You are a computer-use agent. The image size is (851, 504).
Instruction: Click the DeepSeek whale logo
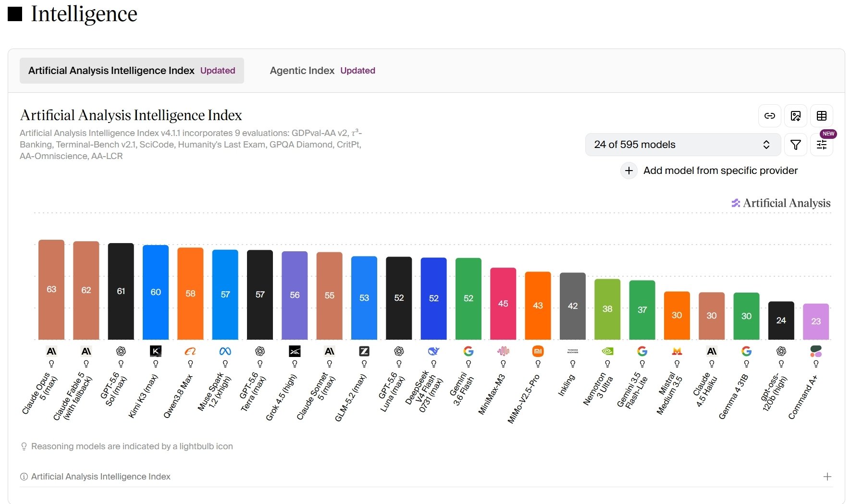[434, 351]
